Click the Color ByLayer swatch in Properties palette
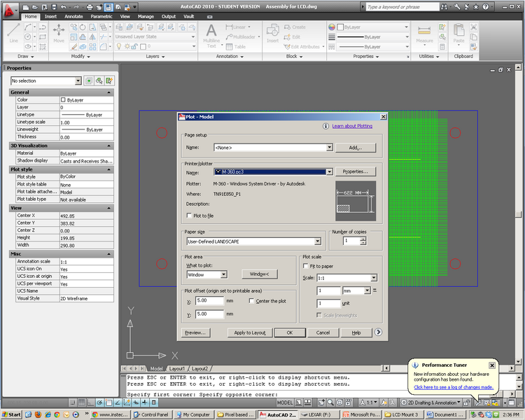This screenshot has width=525, height=420. (63, 100)
